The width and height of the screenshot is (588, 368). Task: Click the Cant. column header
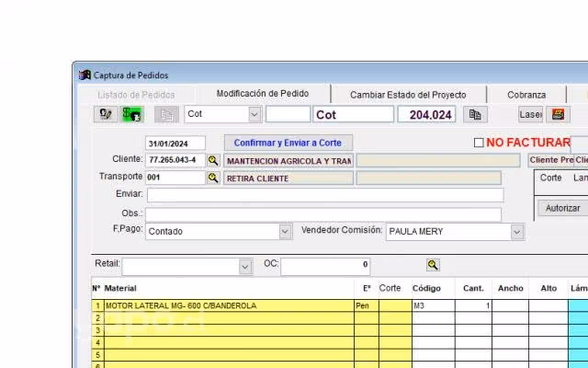click(473, 288)
